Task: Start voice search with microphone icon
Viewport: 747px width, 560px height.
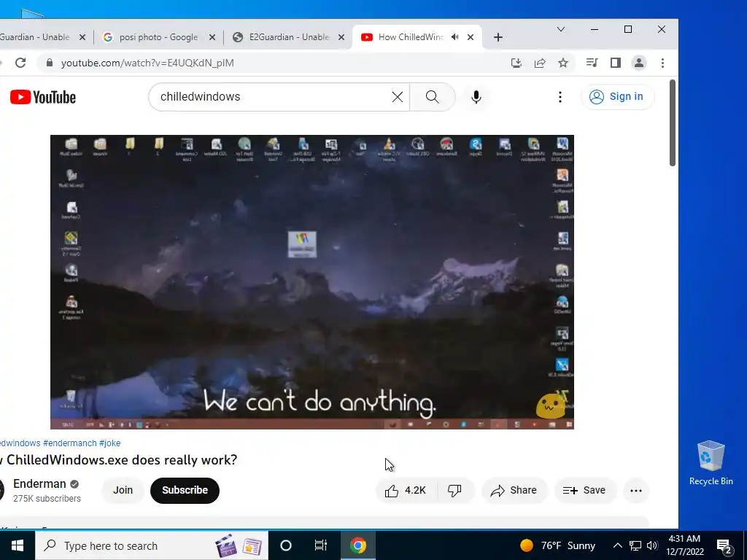Action: click(x=476, y=97)
